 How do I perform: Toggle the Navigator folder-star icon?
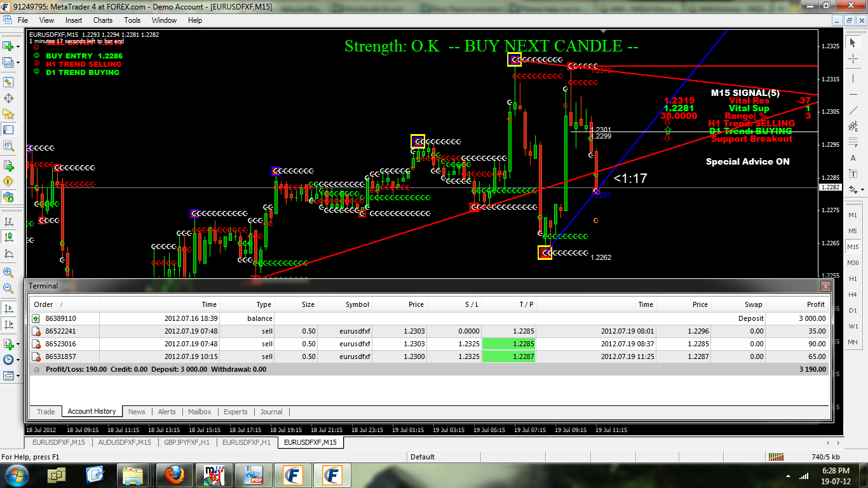pyautogui.click(x=8, y=114)
